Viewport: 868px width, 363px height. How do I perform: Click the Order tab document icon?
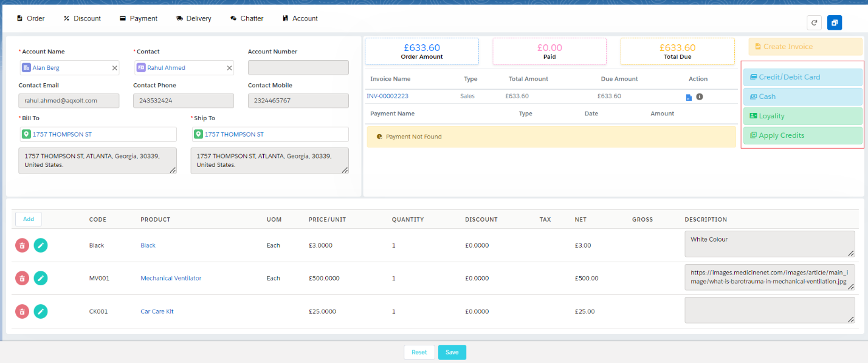[19, 18]
